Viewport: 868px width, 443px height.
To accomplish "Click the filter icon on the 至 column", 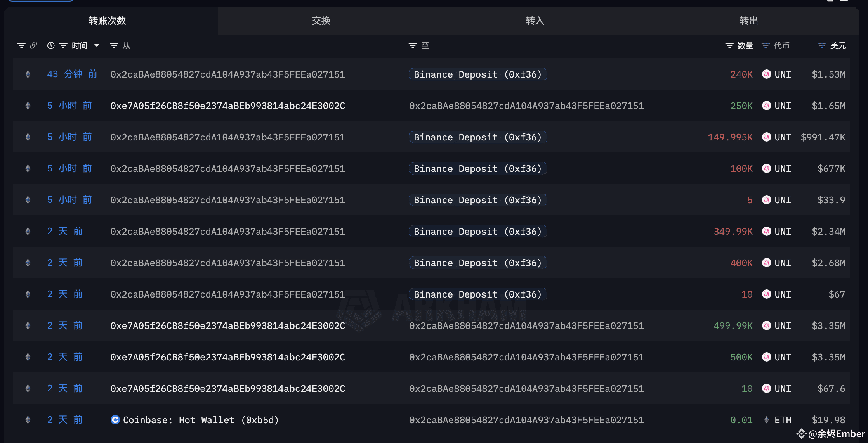I will coord(412,45).
